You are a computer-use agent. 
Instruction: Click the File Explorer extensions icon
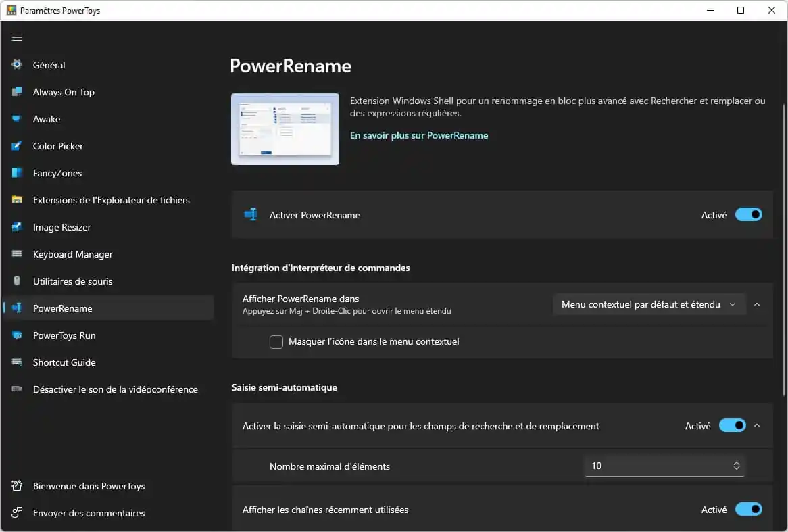[17, 199]
